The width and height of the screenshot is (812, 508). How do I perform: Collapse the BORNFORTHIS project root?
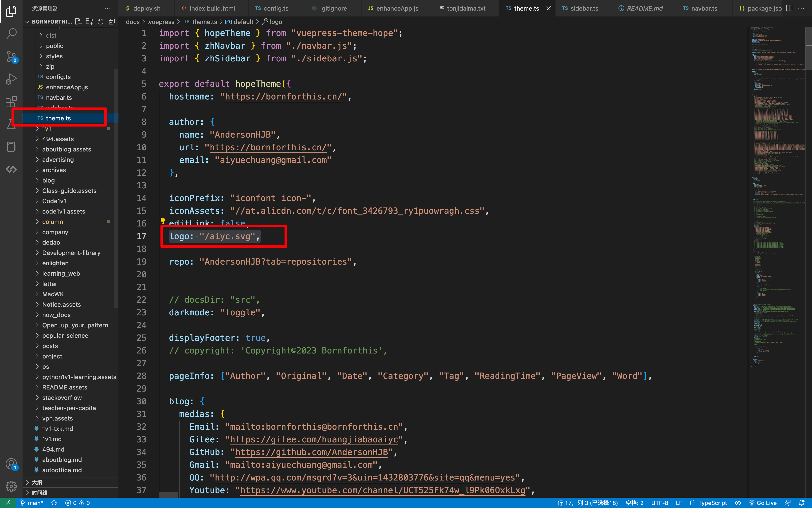(x=48, y=21)
